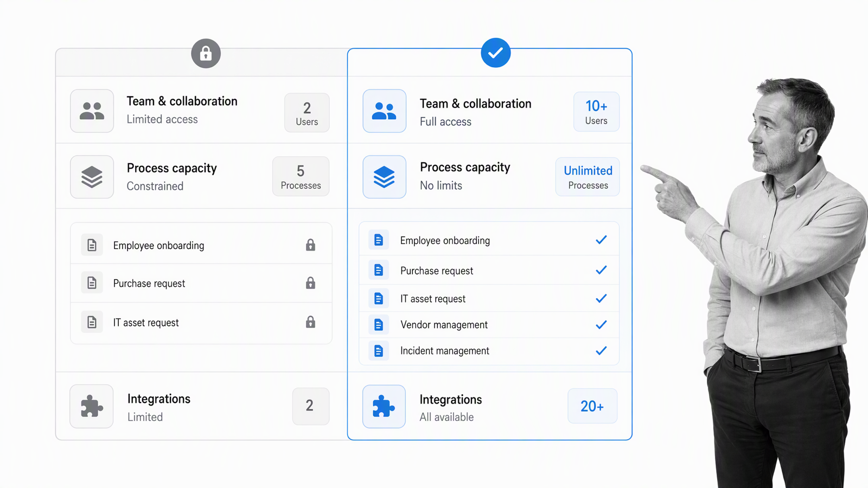Click the gray puzzle icon for Limited integrations
This screenshot has height=488, width=868.
pyautogui.click(x=92, y=406)
